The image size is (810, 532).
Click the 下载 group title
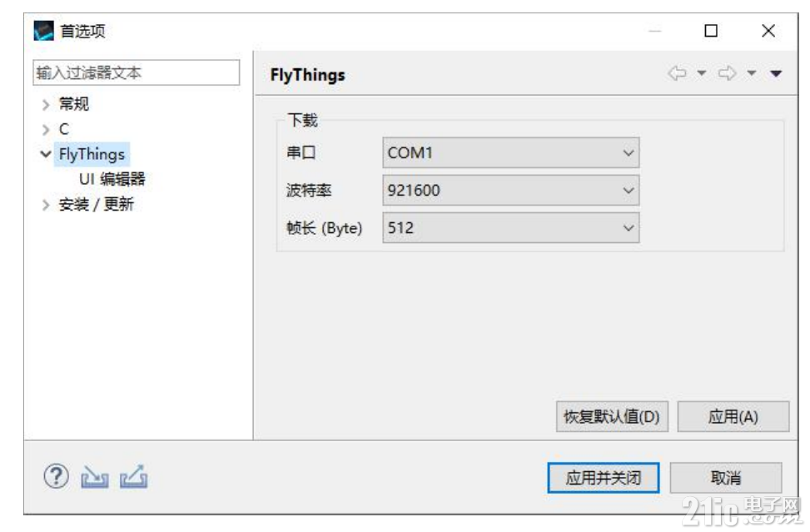coord(303,121)
